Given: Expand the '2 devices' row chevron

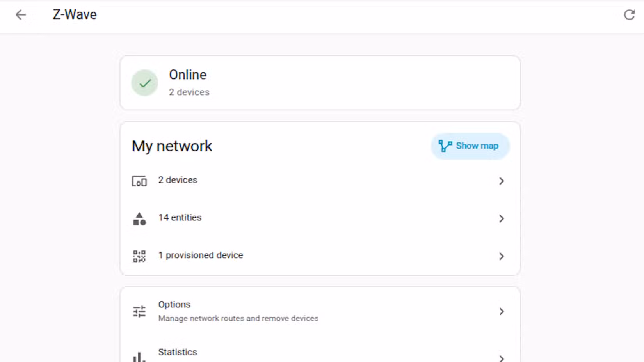Looking at the screenshot, I should pos(502,181).
